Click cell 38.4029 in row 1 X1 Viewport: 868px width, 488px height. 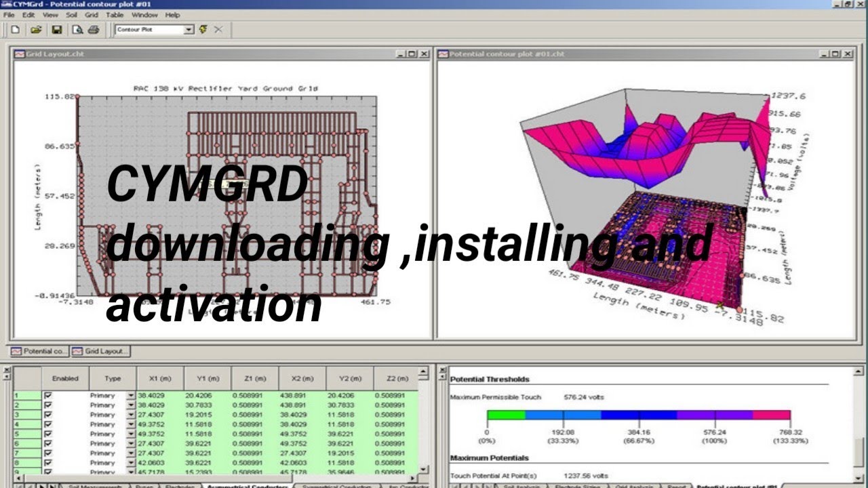tap(159, 395)
